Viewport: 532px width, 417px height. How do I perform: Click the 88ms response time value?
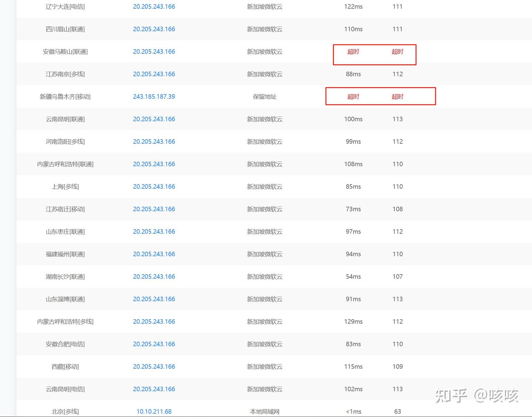354,74
